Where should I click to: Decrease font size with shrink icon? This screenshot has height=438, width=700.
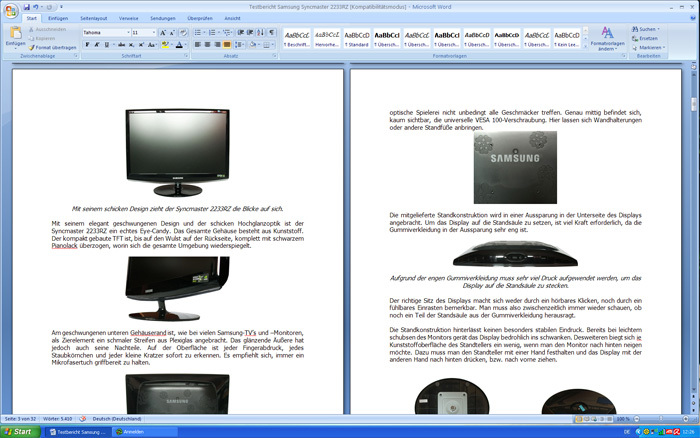tap(172, 33)
